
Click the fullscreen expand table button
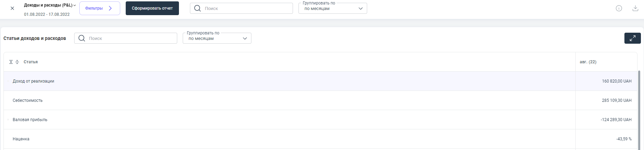[632, 38]
